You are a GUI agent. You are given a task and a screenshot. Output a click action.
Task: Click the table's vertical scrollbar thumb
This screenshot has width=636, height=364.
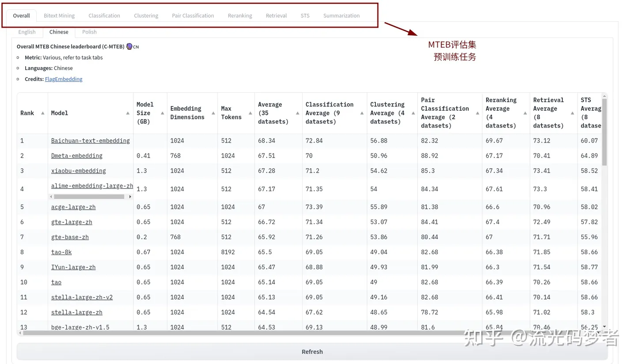(x=605, y=132)
